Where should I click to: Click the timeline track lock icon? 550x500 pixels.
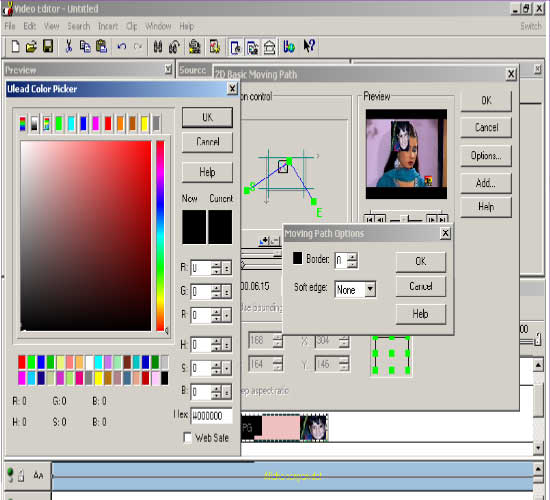click(x=21, y=475)
